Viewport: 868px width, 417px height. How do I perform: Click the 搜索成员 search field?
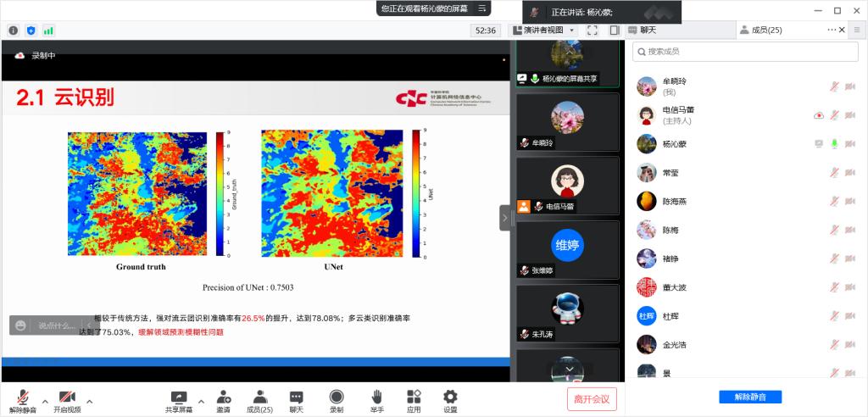click(745, 52)
